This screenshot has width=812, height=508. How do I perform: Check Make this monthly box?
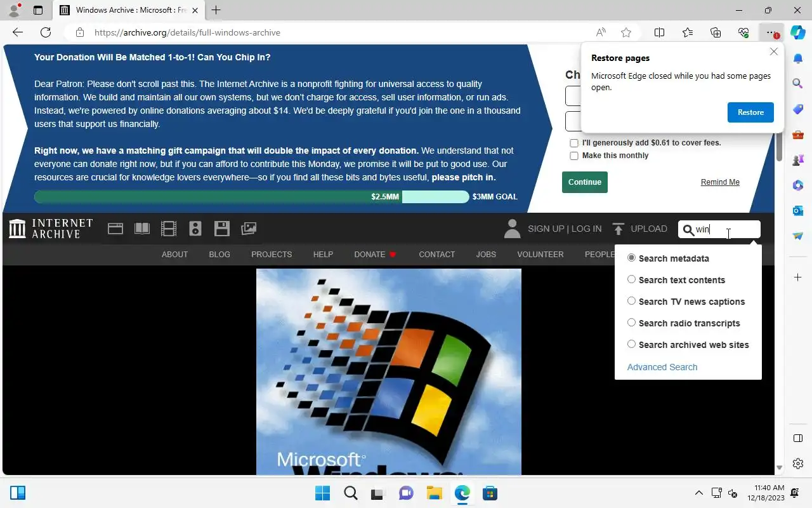point(574,156)
